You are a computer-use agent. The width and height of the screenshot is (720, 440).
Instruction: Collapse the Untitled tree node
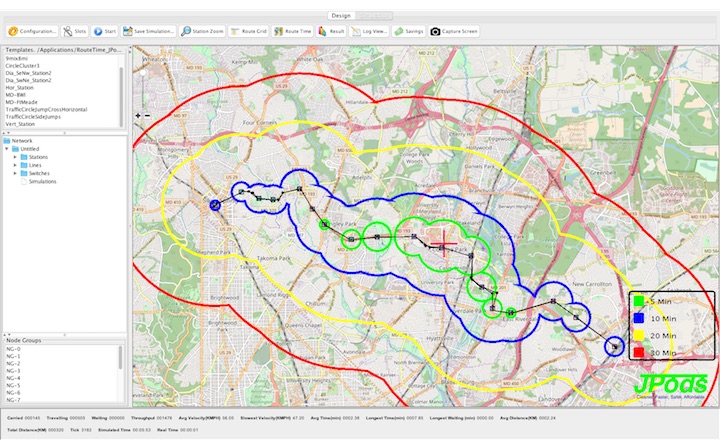(x=8, y=149)
